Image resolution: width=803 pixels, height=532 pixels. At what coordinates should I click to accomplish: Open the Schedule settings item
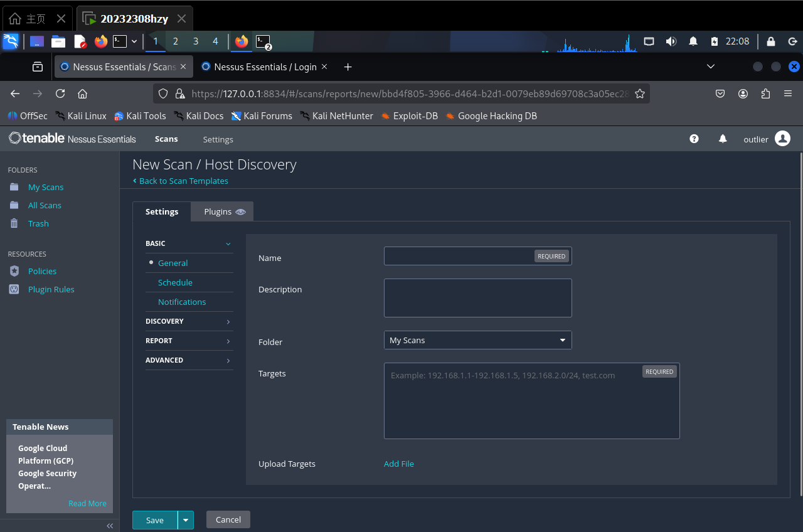click(175, 282)
